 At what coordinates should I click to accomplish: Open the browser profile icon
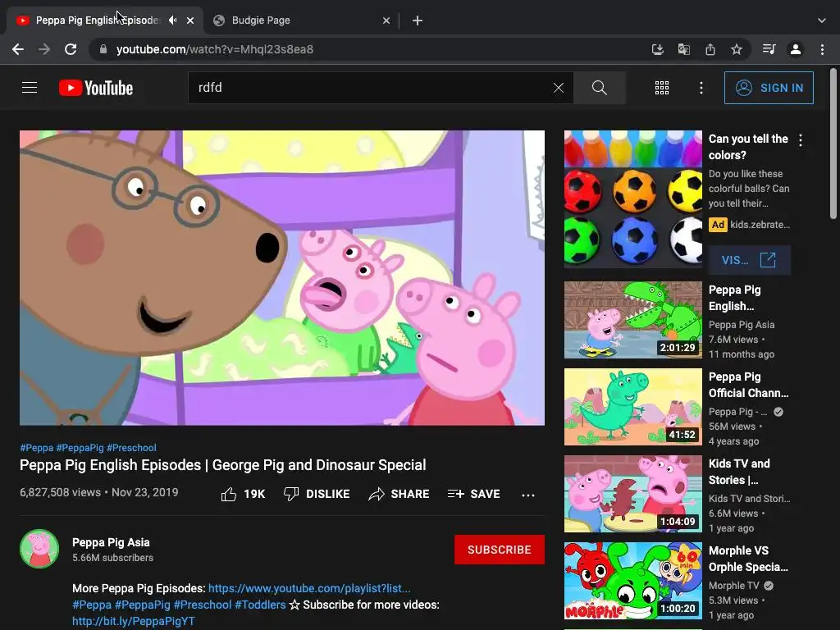(x=796, y=49)
